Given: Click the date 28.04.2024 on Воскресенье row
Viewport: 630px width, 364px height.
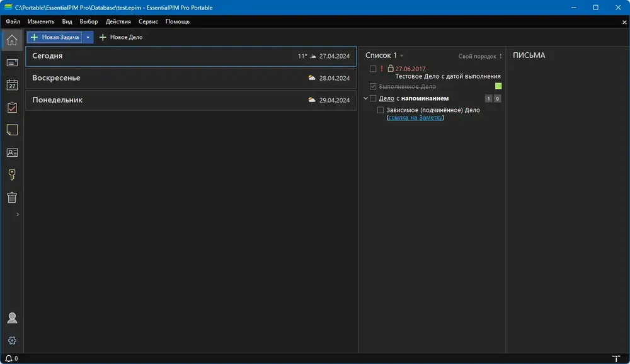Looking at the screenshot, I should (x=335, y=78).
